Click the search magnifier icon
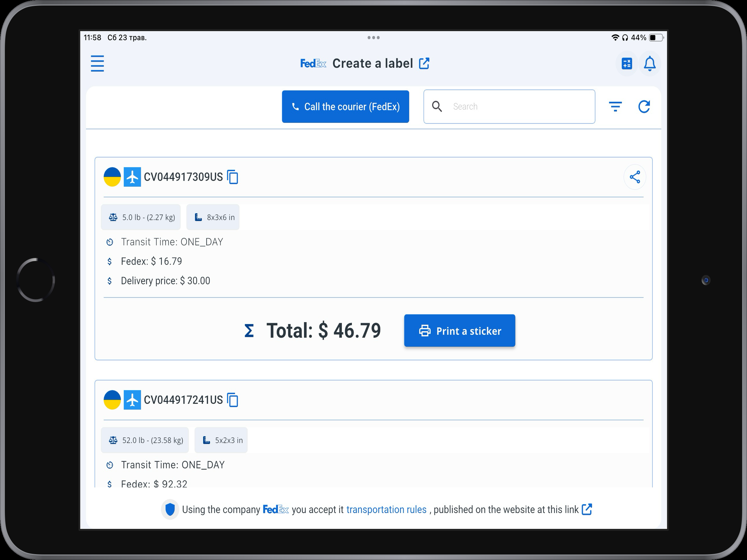Screen dimensions: 747x560 (x=437, y=106)
